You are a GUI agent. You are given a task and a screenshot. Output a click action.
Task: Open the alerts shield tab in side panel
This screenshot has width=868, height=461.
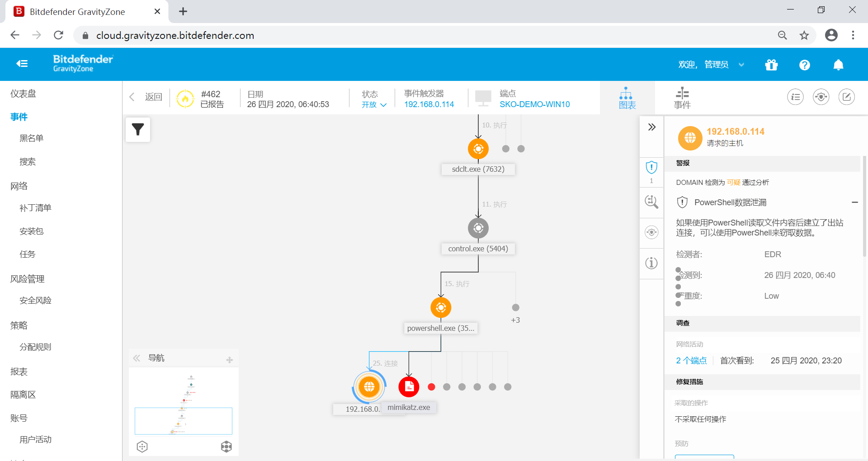point(651,168)
